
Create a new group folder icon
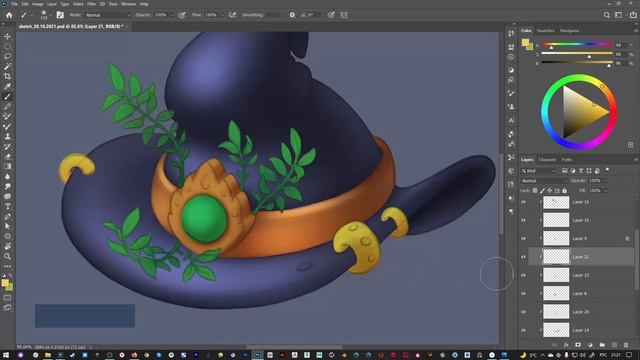click(x=602, y=345)
